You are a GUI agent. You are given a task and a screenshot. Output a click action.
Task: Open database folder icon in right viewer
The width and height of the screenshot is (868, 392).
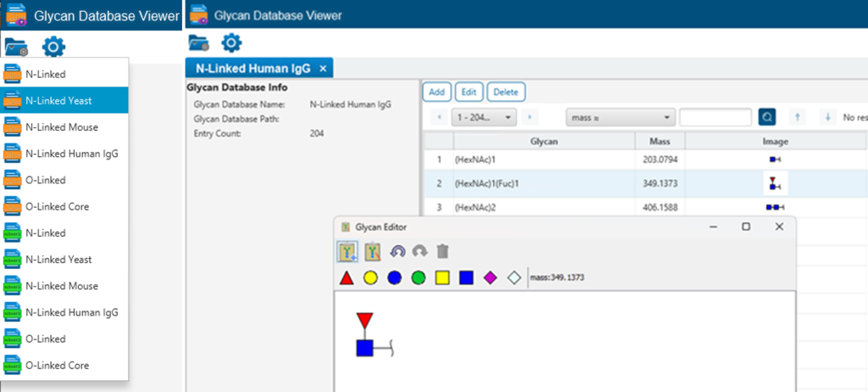pyautogui.click(x=198, y=42)
